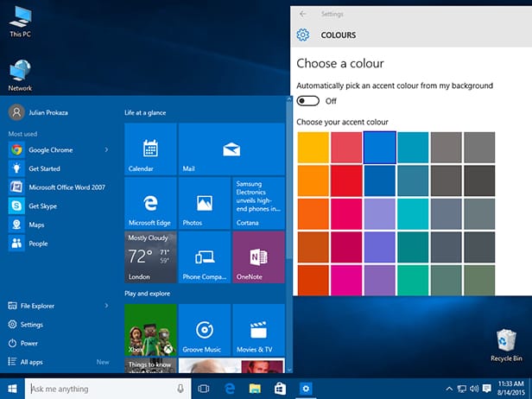Click Julian Prokaza user avatar
Viewport: 532px width, 399px height.
16,112
